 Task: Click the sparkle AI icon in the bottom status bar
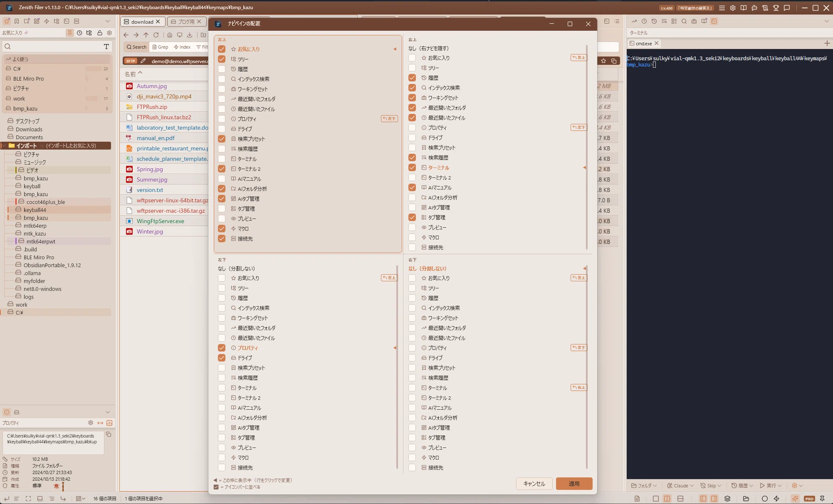795,499
